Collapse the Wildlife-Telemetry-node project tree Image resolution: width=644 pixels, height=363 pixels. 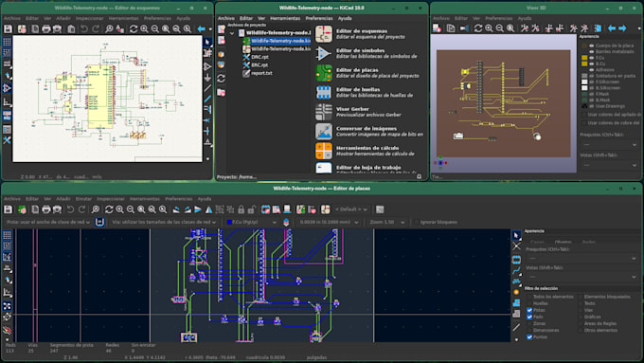[x=232, y=33]
